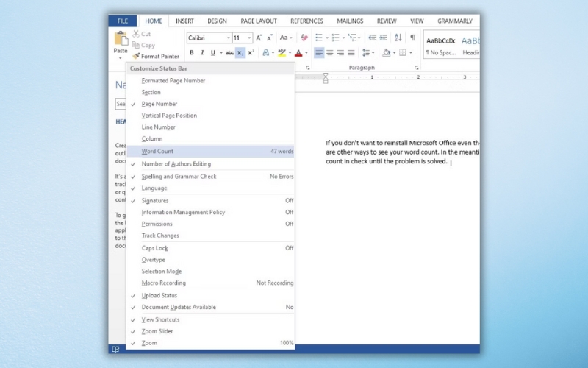588x368 pixels.
Task: Open bullet library dropdown arrow
Action: [326, 38]
